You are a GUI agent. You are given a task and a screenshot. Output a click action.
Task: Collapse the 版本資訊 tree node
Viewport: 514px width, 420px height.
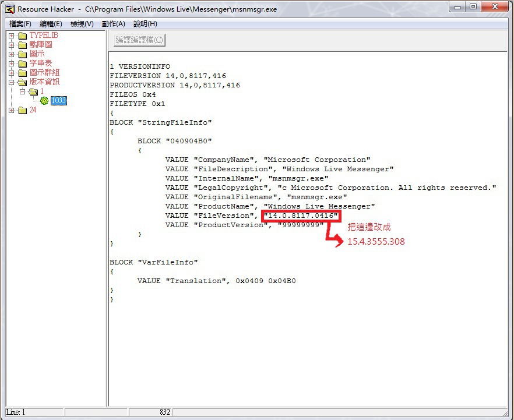click(12, 82)
